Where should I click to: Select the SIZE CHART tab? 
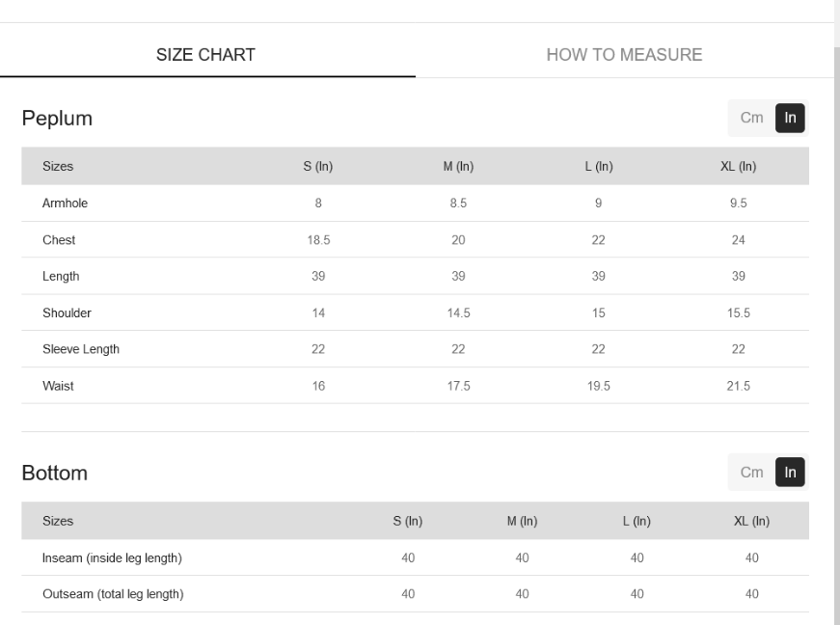pos(205,55)
